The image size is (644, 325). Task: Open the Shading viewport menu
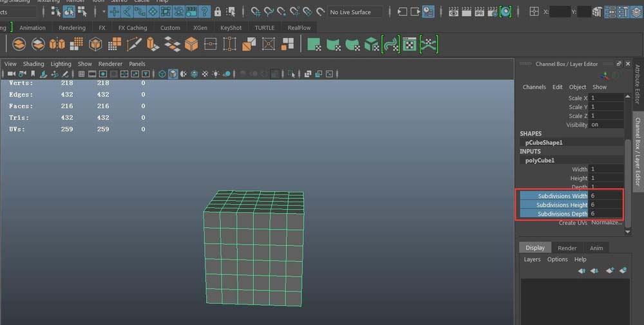[33, 64]
